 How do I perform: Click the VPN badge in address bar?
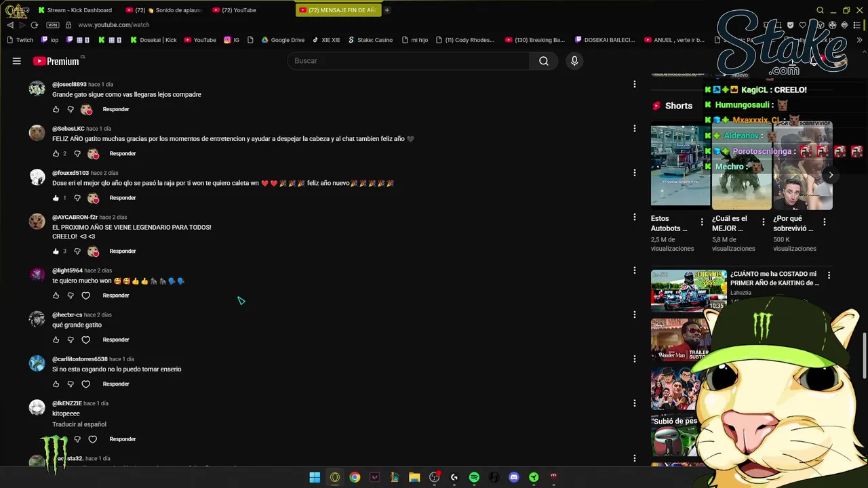point(53,25)
